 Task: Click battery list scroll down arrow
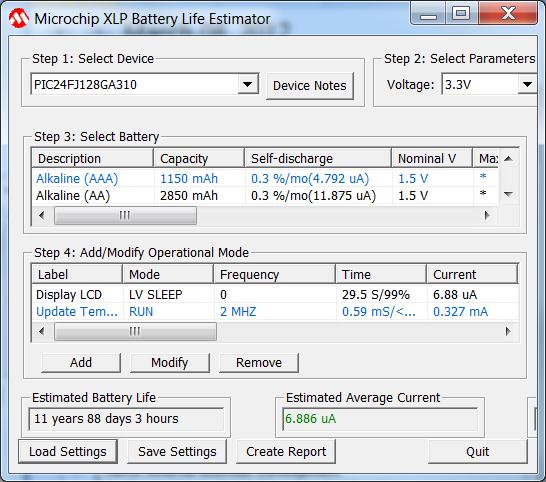click(508, 194)
